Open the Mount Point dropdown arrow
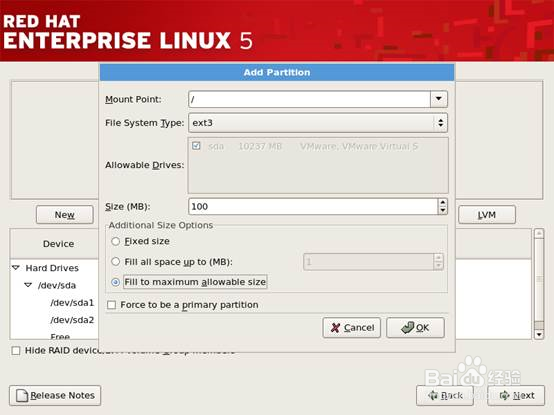The image size is (554, 415). pyautogui.click(x=439, y=99)
